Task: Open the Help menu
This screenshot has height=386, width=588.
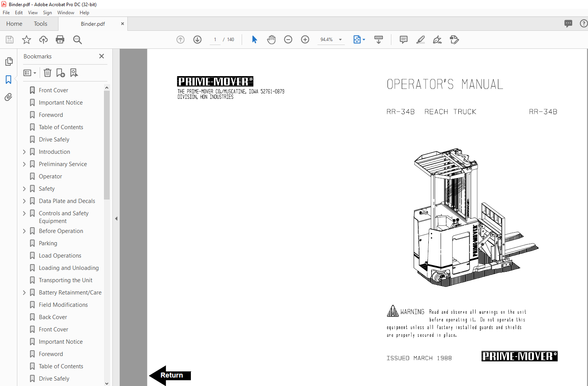Action: tap(84, 13)
